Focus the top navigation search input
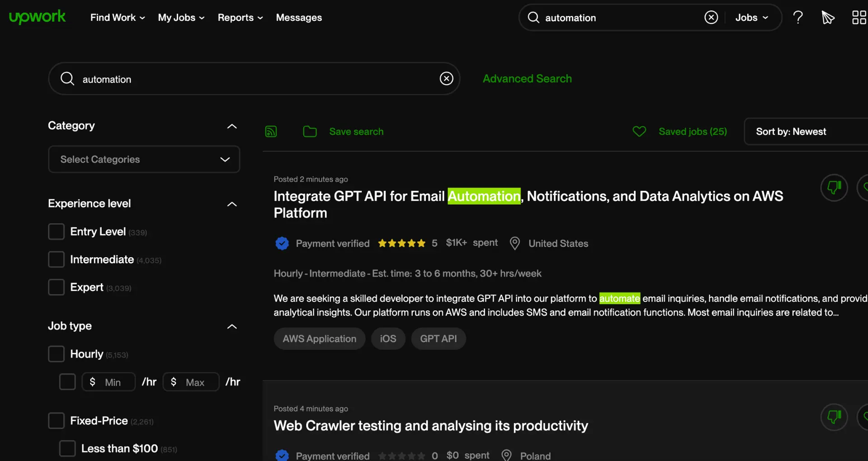The height and width of the screenshot is (461, 868). coord(622,18)
